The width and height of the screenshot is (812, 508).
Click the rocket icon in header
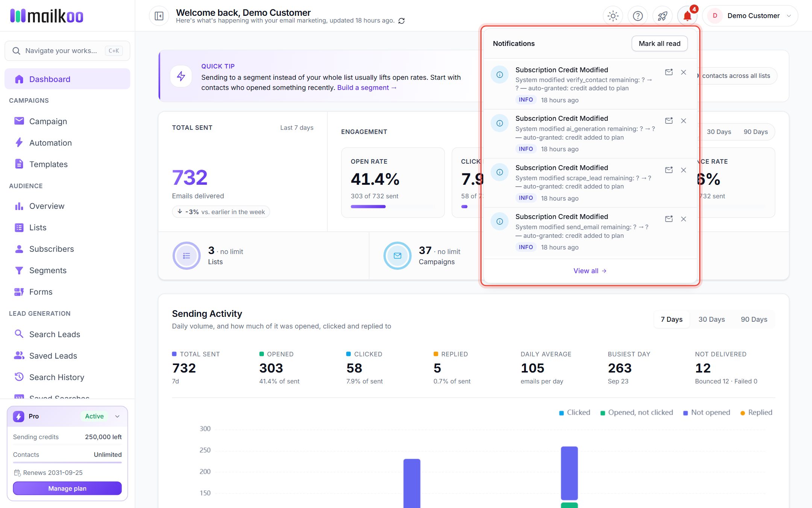(662, 16)
